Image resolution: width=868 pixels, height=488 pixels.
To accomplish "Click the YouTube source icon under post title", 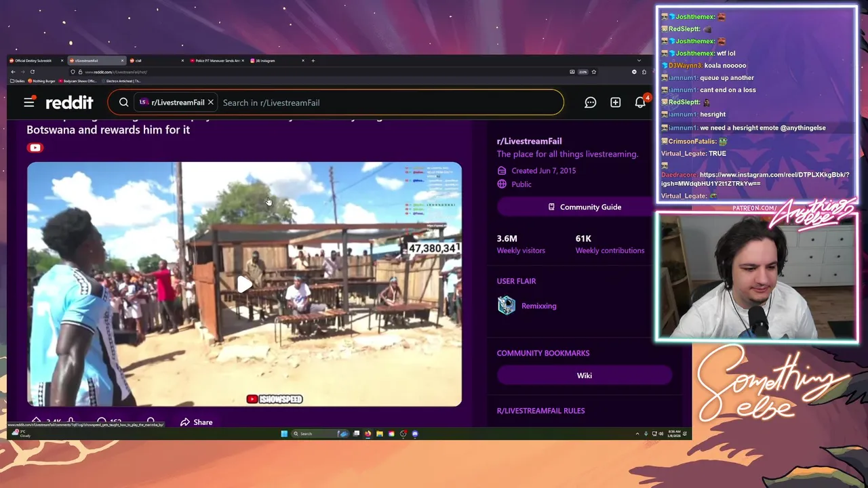I will tap(35, 148).
